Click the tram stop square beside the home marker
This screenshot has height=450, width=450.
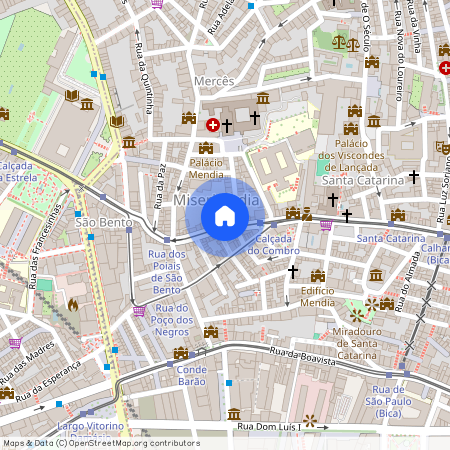point(260,223)
